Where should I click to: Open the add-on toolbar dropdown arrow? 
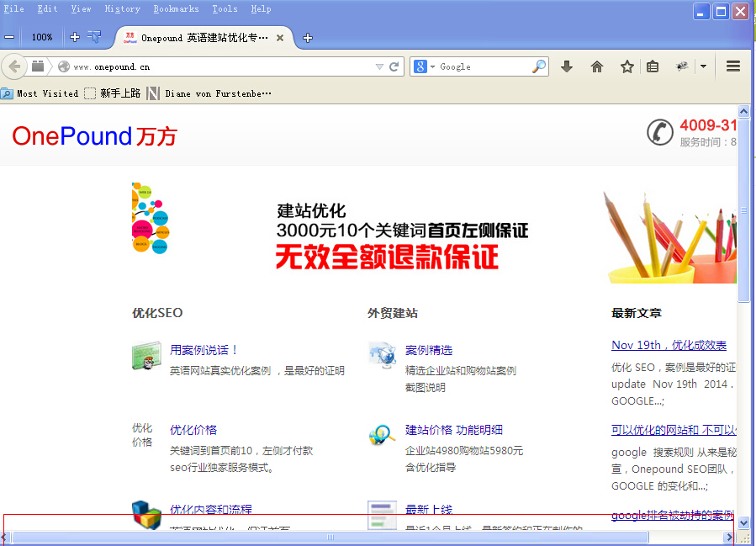(x=704, y=66)
